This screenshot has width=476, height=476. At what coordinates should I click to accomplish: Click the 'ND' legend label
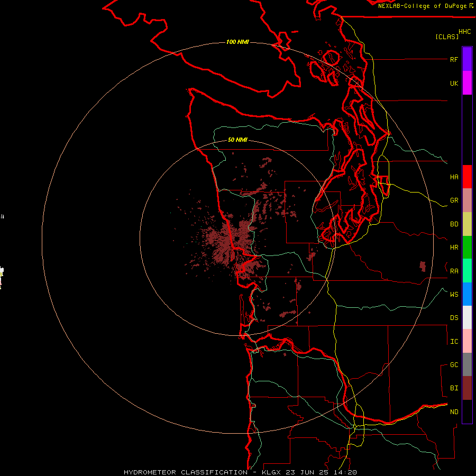click(x=454, y=411)
